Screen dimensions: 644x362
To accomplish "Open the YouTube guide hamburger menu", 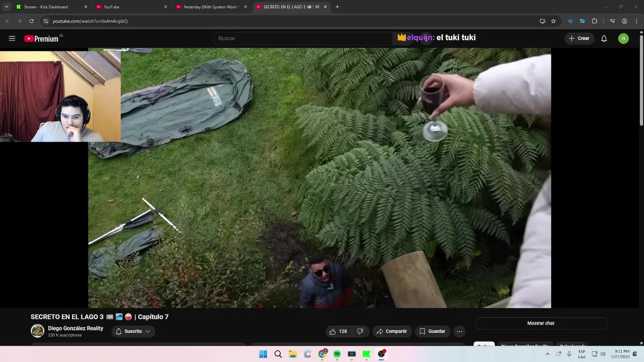I will point(12,38).
